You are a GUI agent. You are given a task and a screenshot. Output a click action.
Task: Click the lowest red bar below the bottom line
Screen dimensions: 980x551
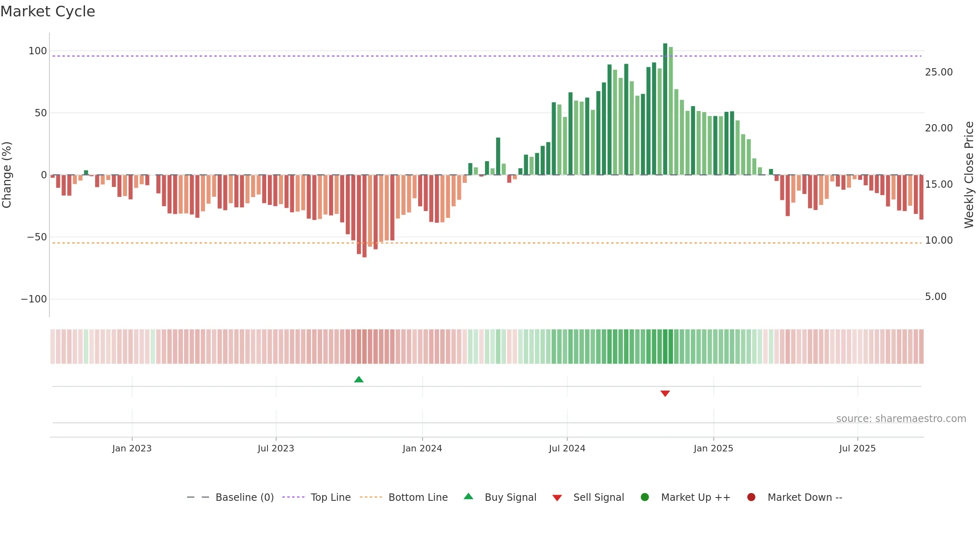click(x=365, y=216)
